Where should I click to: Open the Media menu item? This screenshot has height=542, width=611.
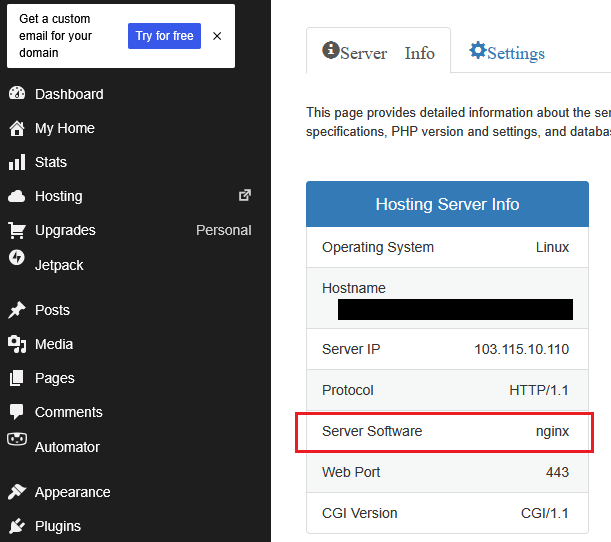click(54, 344)
